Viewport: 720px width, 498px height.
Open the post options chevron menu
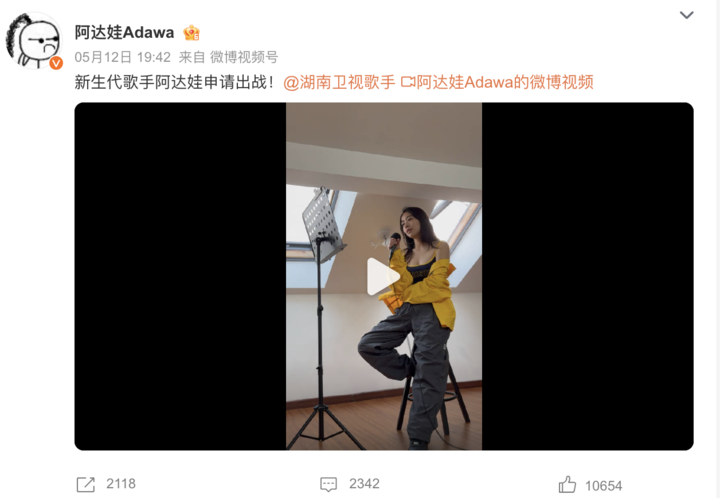(686, 15)
